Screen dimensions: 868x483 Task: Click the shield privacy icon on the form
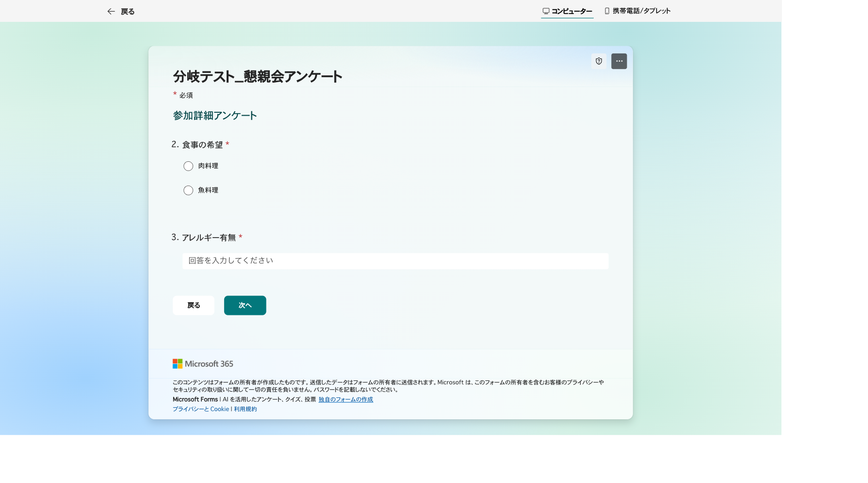coord(599,61)
